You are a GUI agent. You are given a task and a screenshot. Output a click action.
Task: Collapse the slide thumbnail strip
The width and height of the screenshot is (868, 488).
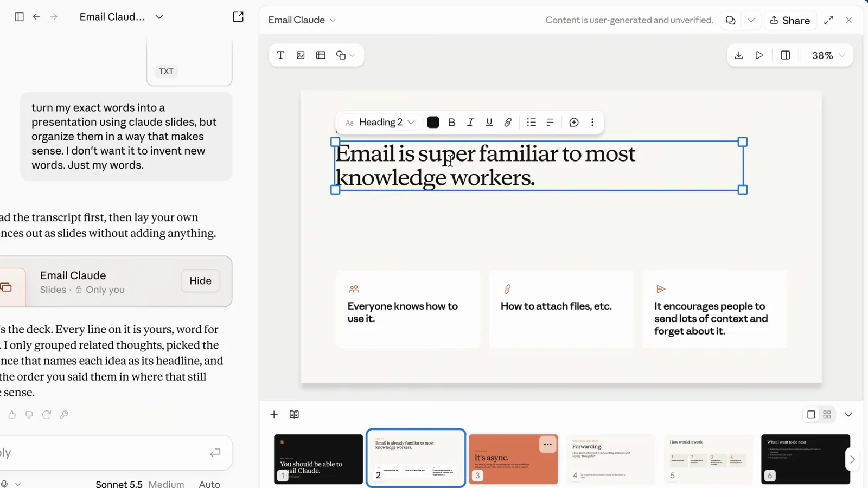(848, 415)
